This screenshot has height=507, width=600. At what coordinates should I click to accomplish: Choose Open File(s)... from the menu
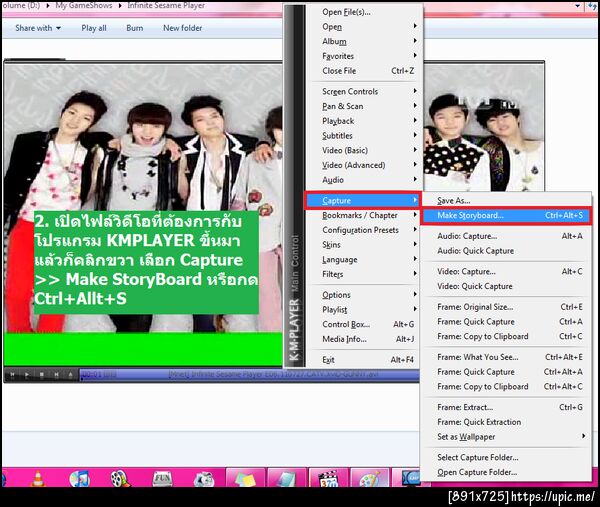(364, 12)
